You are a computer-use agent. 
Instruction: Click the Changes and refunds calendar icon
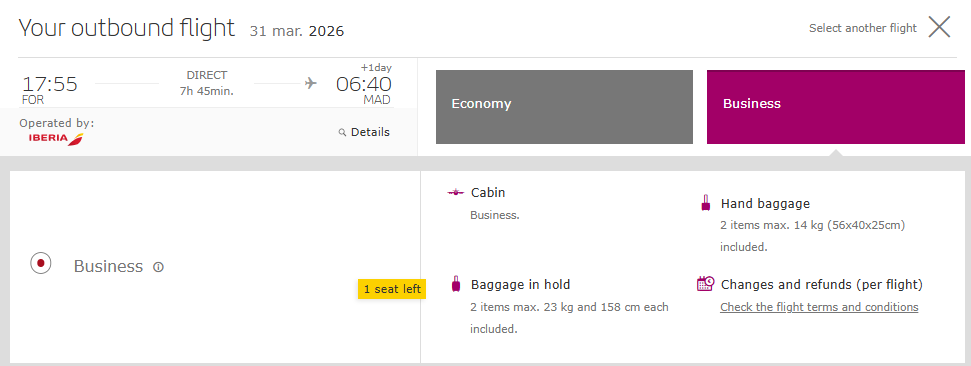point(705,284)
